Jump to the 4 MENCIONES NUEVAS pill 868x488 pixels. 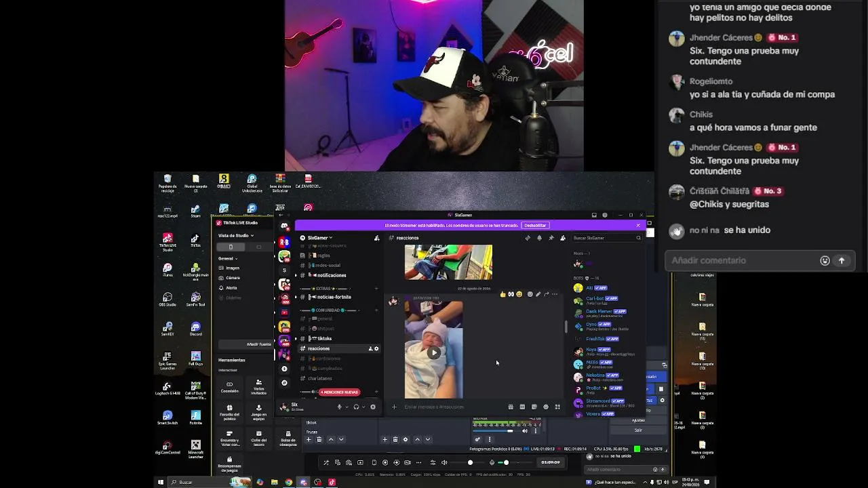[339, 392]
